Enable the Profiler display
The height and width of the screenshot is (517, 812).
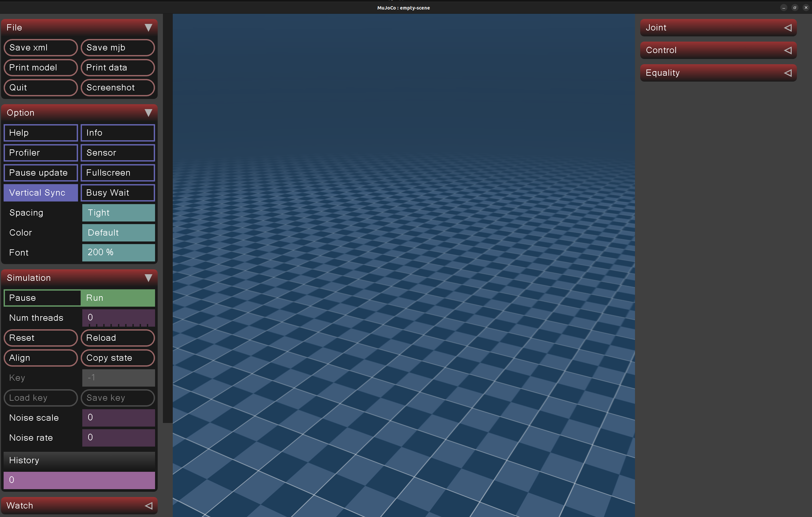[41, 153]
